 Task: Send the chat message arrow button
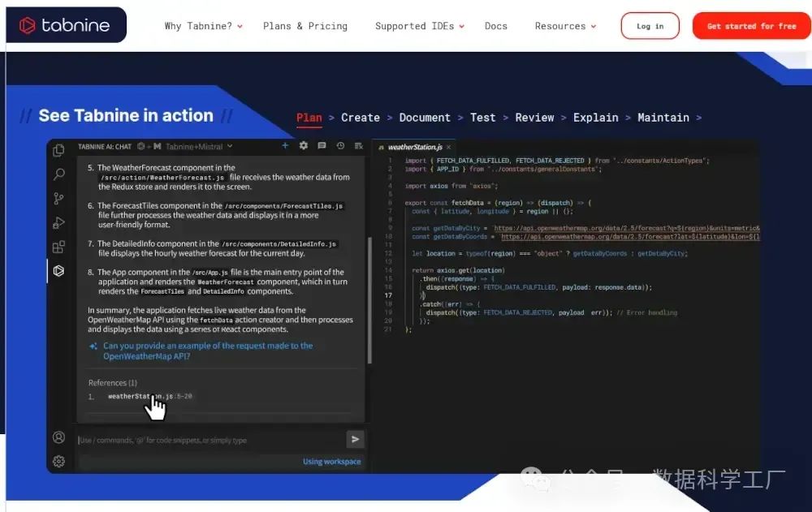[x=355, y=439]
